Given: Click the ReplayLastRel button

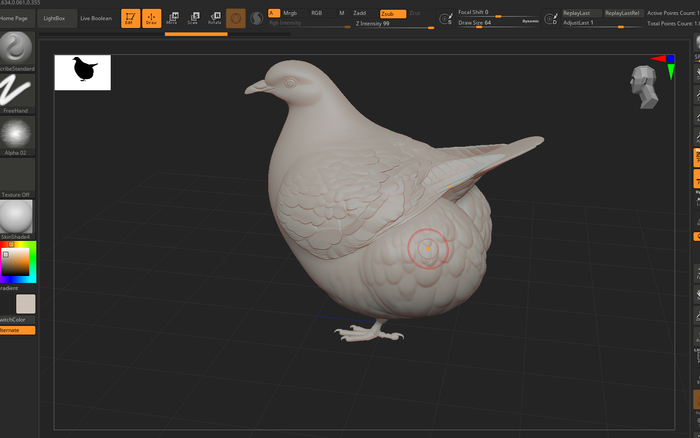Looking at the screenshot, I should pyautogui.click(x=622, y=13).
